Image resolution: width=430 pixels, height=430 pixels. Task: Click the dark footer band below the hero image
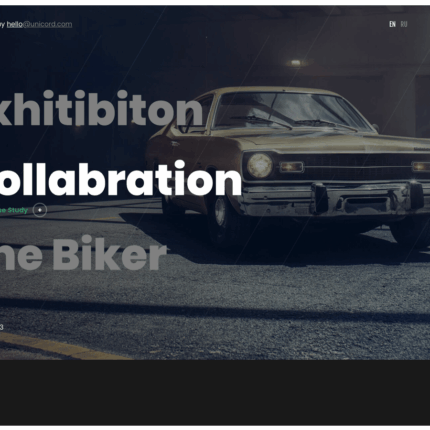click(x=215, y=392)
